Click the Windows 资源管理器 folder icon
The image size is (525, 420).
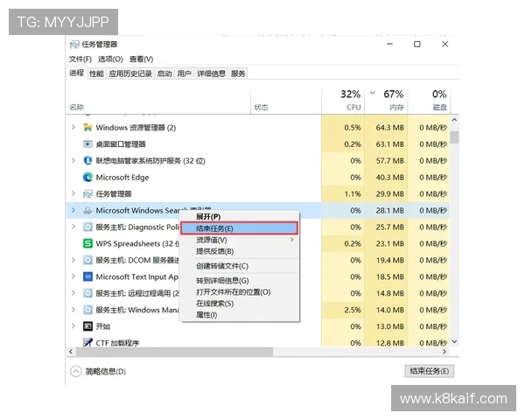point(87,127)
